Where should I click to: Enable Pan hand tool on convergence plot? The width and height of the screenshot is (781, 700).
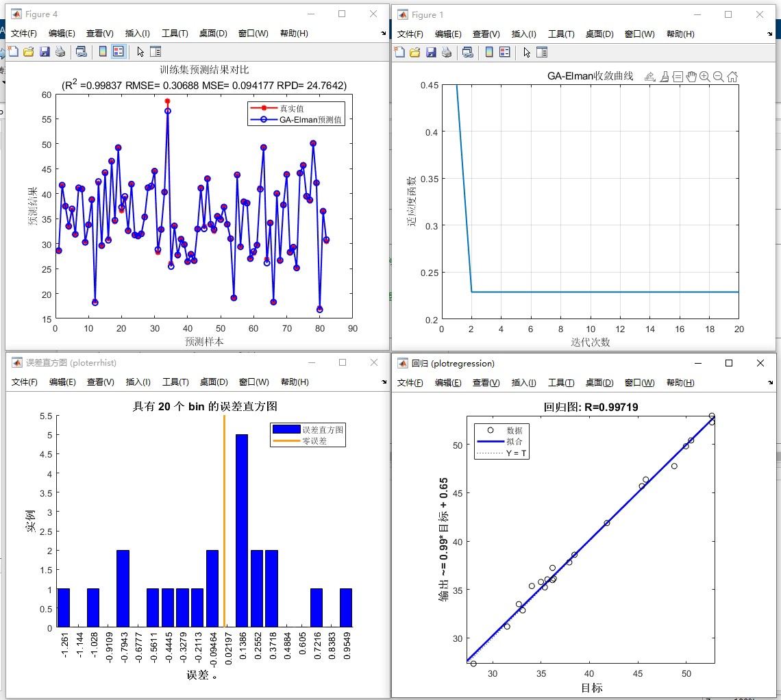point(691,77)
